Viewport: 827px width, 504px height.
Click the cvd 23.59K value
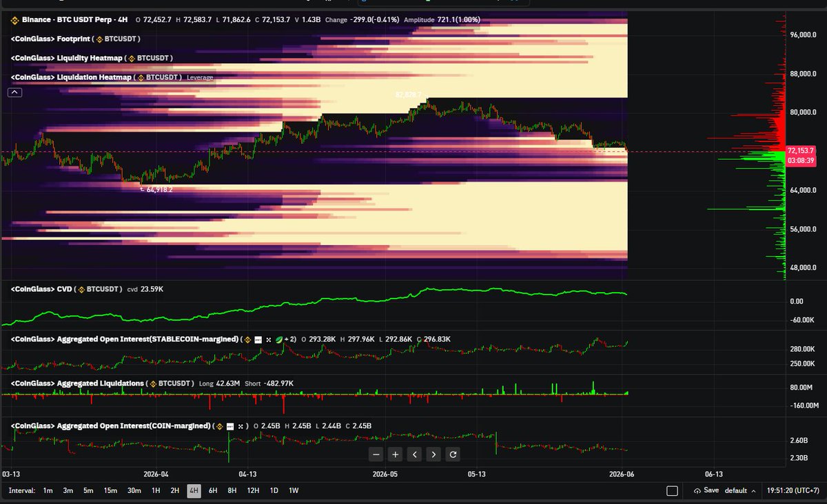point(145,289)
